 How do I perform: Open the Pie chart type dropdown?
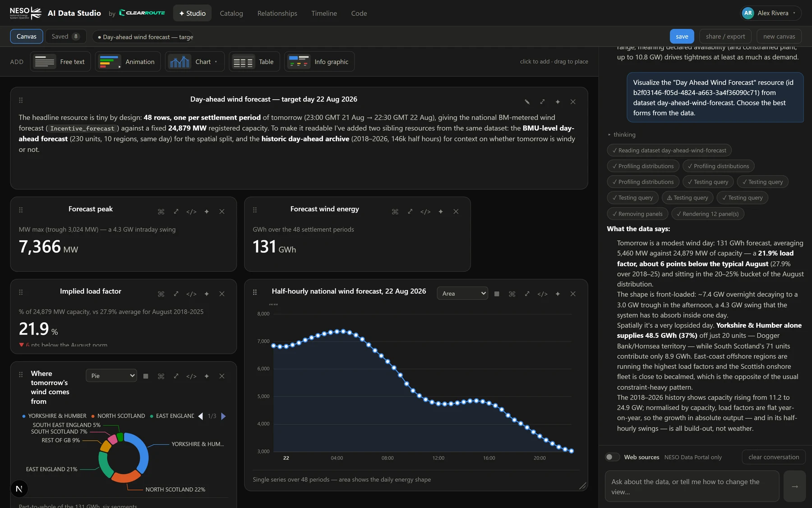[111, 376]
